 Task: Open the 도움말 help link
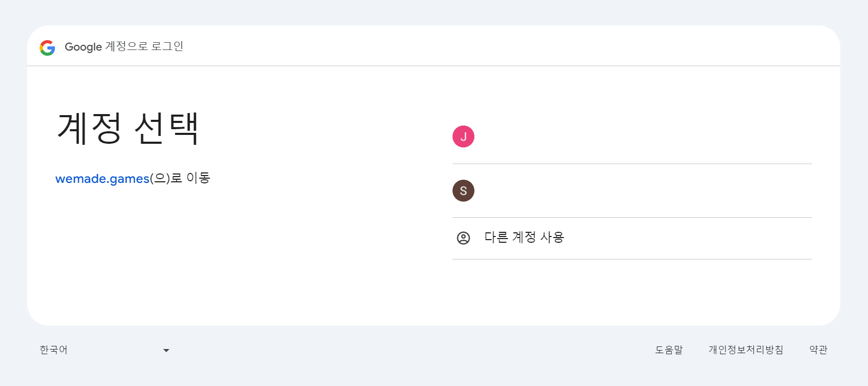(x=669, y=350)
